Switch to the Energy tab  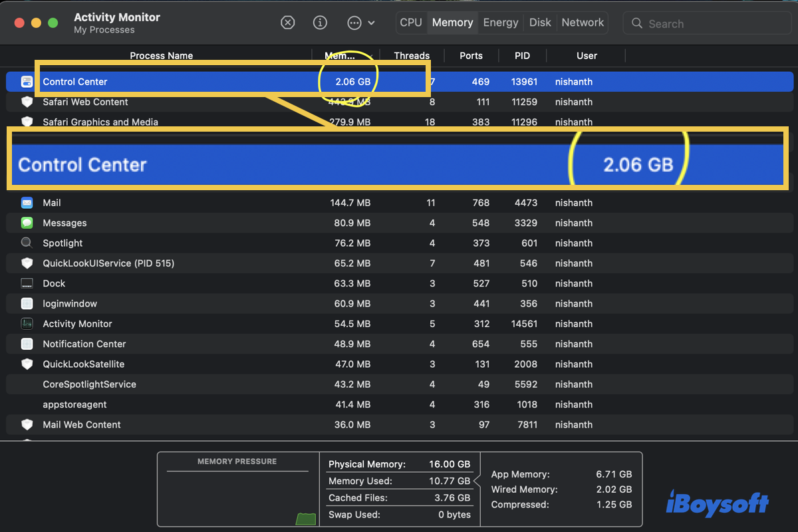(501, 23)
